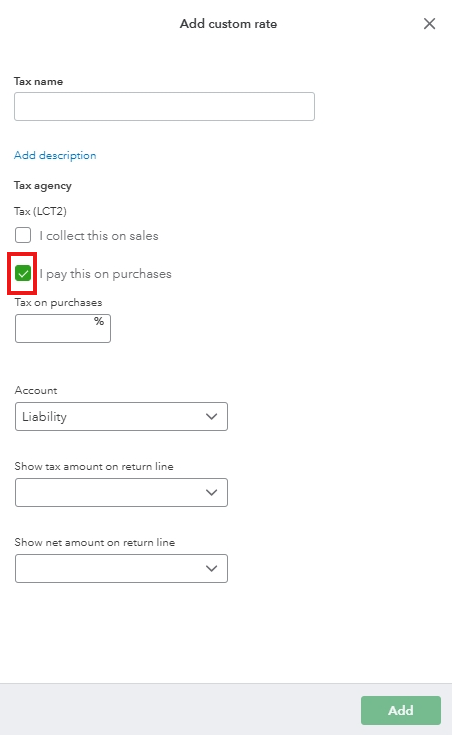The height and width of the screenshot is (735, 452).
Task: Expand the Show net amount on return line dropdown
Action: tap(121, 568)
